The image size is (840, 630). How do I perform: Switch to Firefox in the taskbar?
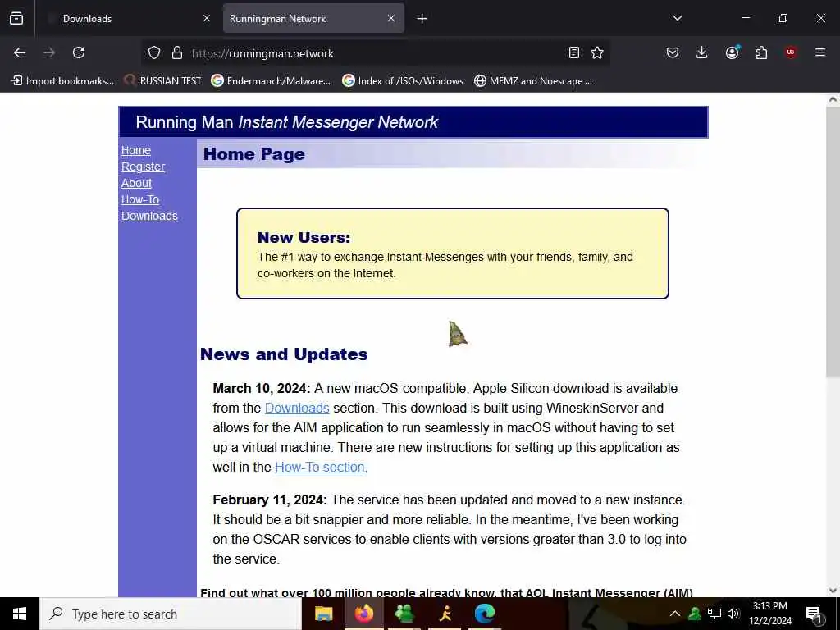click(363, 614)
